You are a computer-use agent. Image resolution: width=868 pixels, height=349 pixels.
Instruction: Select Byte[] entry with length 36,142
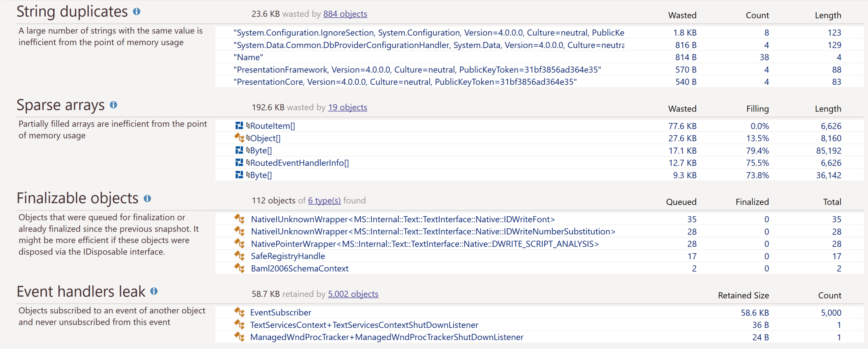tap(539, 175)
